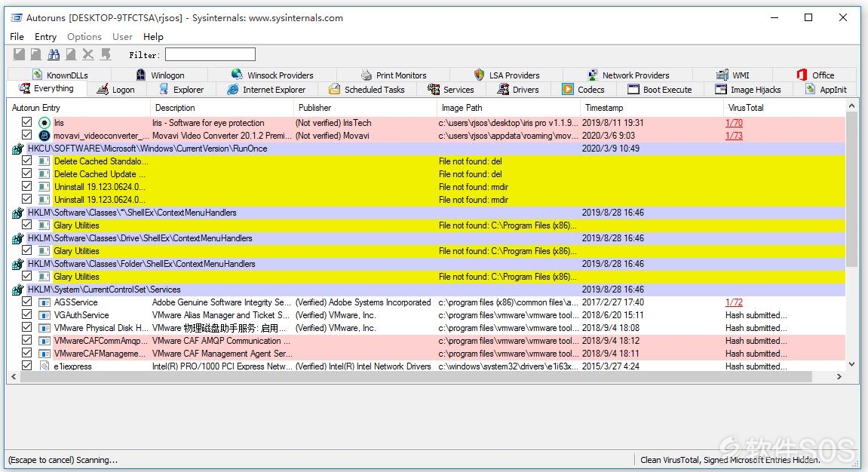Screen dimensions: 868x472
Task: Click the Scheduled Tasks tab icon
Action: click(x=334, y=89)
